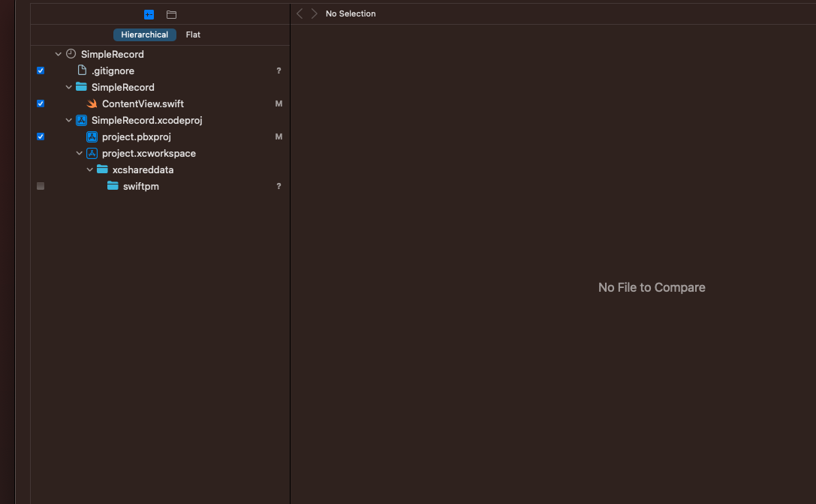Go back with the left navigation arrow
This screenshot has height=504, width=816.
pos(300,13)
